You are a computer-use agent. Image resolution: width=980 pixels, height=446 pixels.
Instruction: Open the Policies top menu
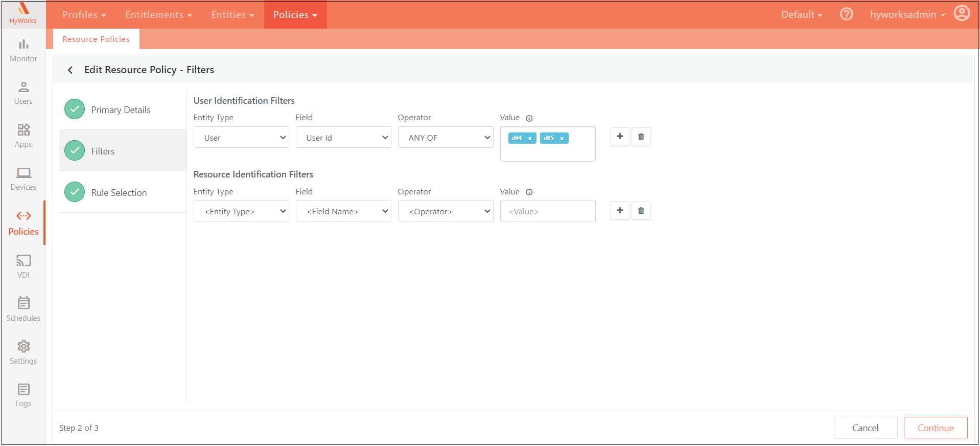(x=295, y=15)
